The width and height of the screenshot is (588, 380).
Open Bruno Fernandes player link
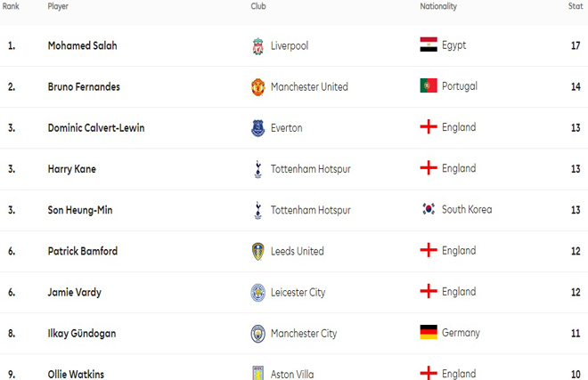click(x=84, y=87)
